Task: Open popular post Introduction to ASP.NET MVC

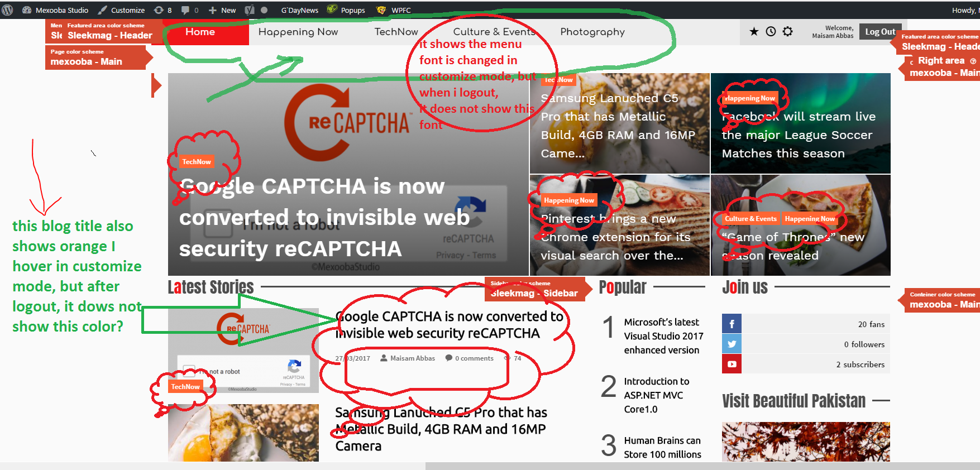Action: [656, 395]
